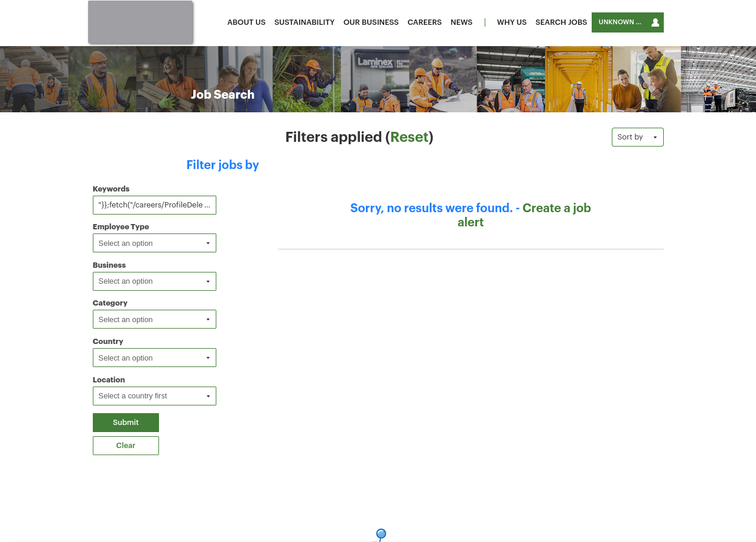Open the Employee Type dropdown
The image size is (756, 542).
[154, 243]
